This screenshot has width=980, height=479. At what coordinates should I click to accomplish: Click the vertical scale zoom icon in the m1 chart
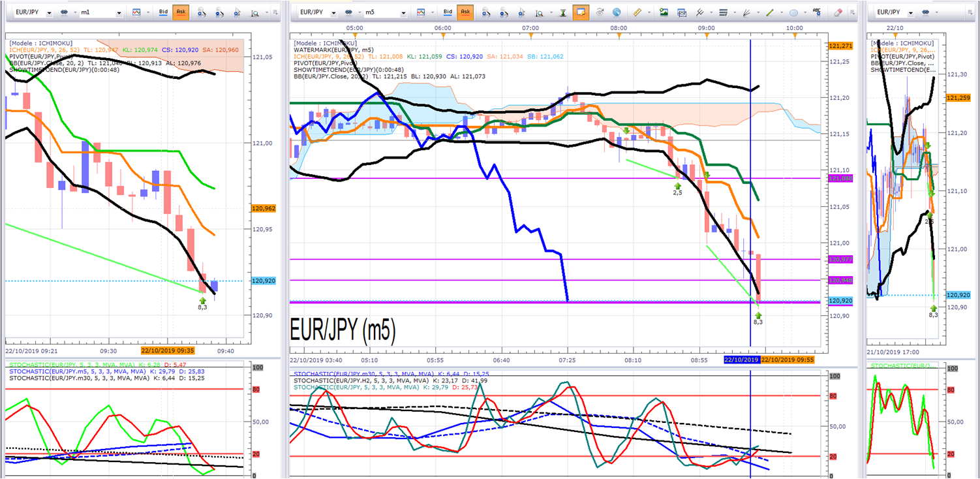255,12
